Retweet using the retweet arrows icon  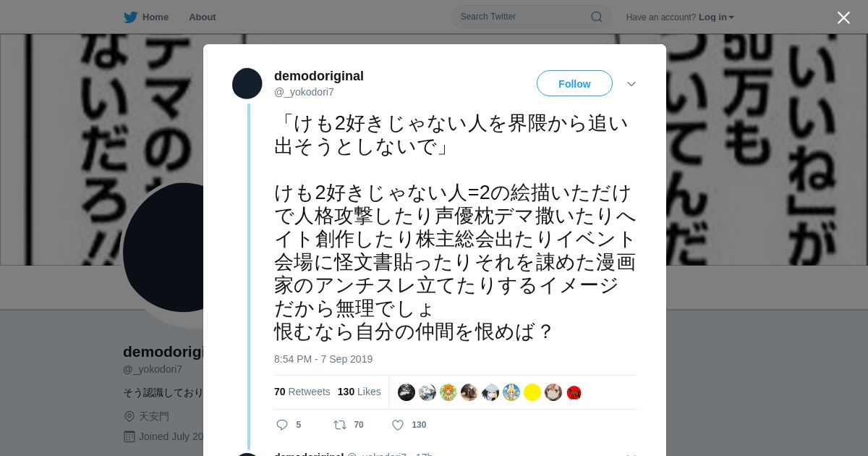(340, 425)
